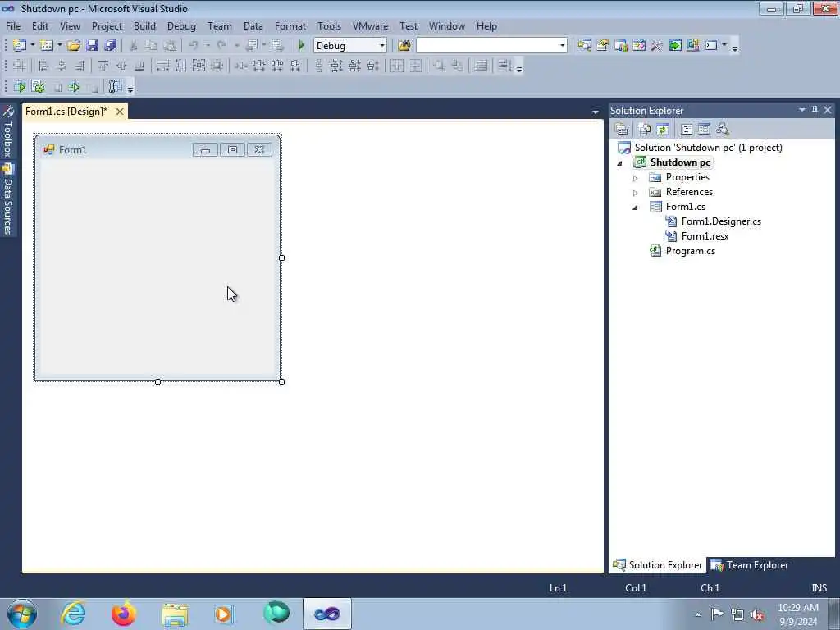Click the Add New Item toolbar icon

[47, 46]
